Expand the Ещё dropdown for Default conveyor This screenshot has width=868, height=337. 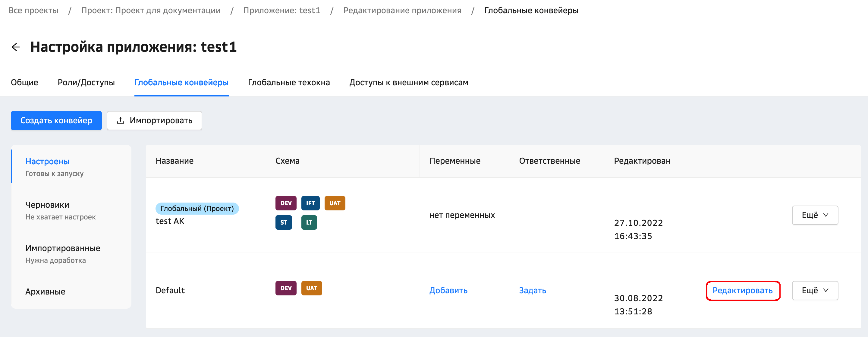(814, 291)
